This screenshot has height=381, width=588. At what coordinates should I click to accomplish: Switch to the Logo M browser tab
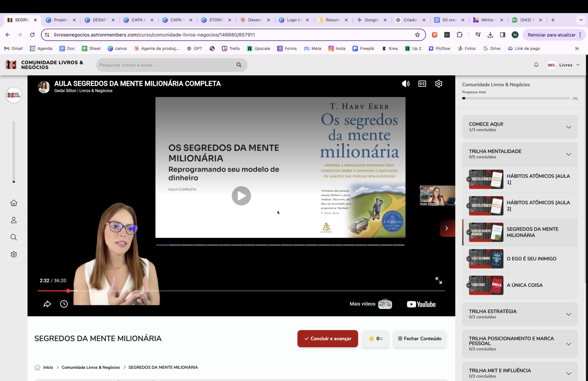[x=294, y=20]
